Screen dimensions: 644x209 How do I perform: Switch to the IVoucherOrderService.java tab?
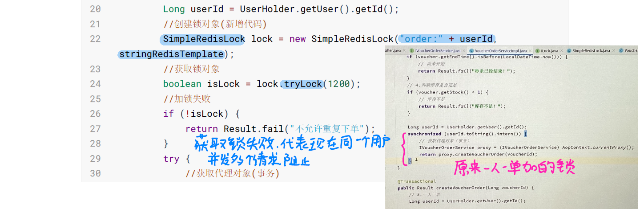(435, 51)
